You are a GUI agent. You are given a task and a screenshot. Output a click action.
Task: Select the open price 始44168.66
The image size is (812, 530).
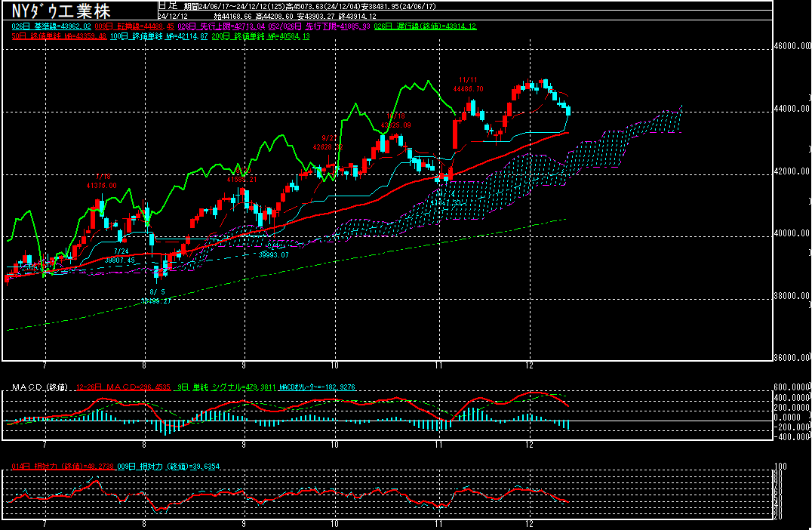(x=233, y=16)
